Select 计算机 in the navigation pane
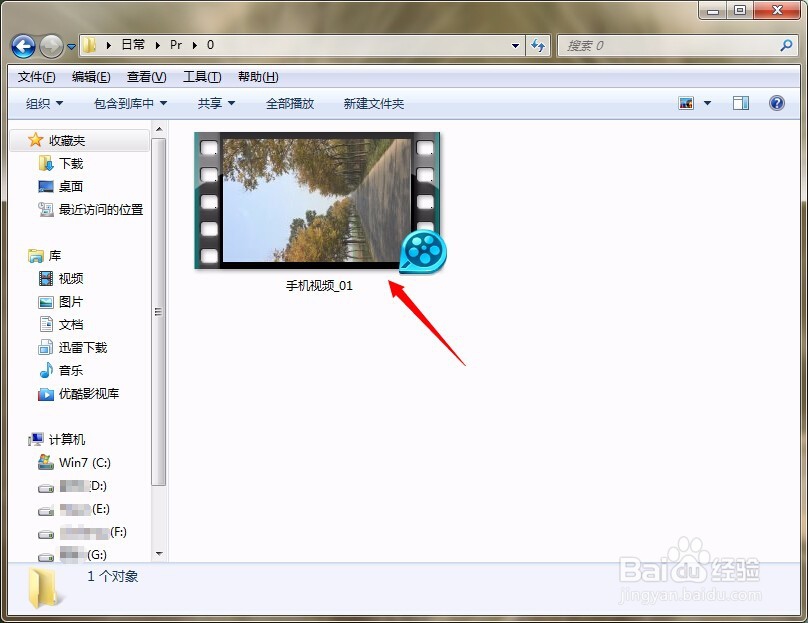This screenshot has width=808, height=623. (x=67, y=439)
